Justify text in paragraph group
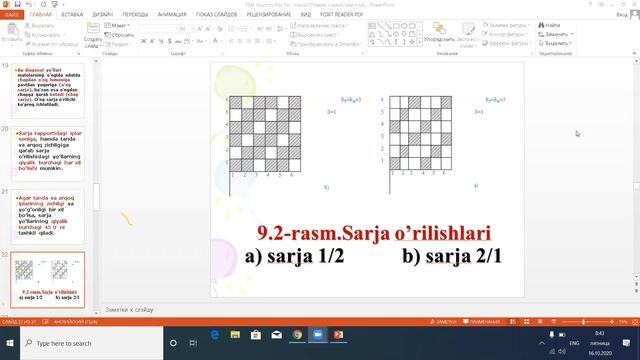 click(x=258, y=41)
